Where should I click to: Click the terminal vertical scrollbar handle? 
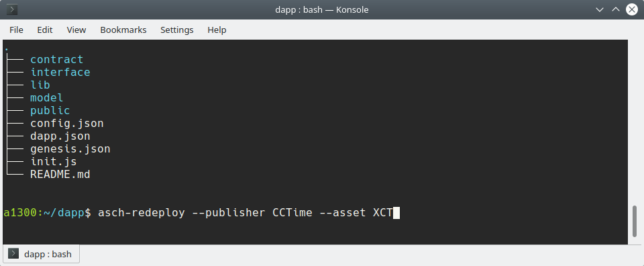[635, 221]
